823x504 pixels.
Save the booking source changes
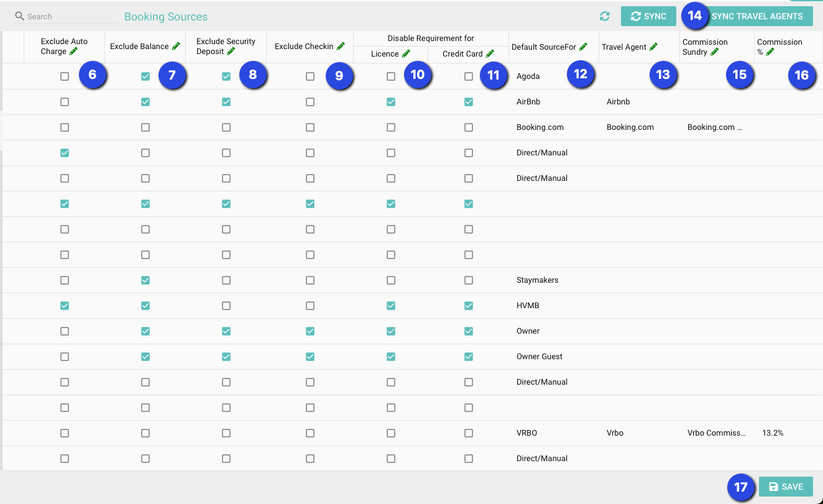tap(786, 487)
